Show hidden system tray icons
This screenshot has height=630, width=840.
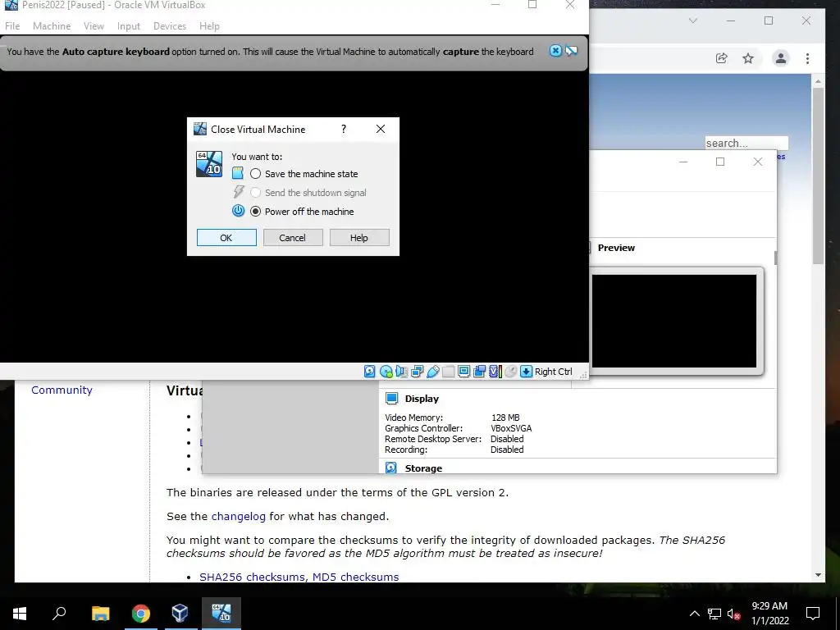(694, 614)
